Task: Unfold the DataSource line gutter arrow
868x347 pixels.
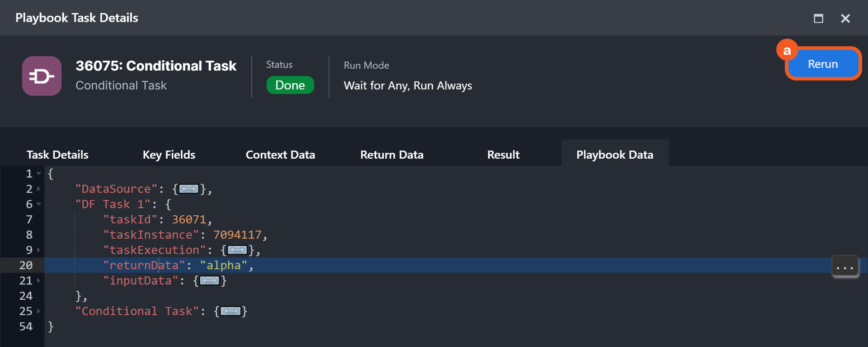Action: 39,189
